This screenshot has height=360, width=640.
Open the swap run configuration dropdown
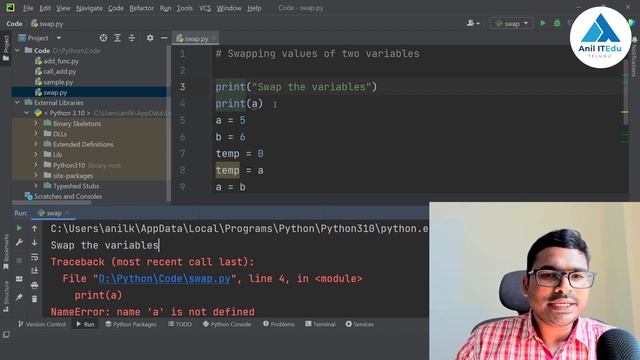[511, 24]
